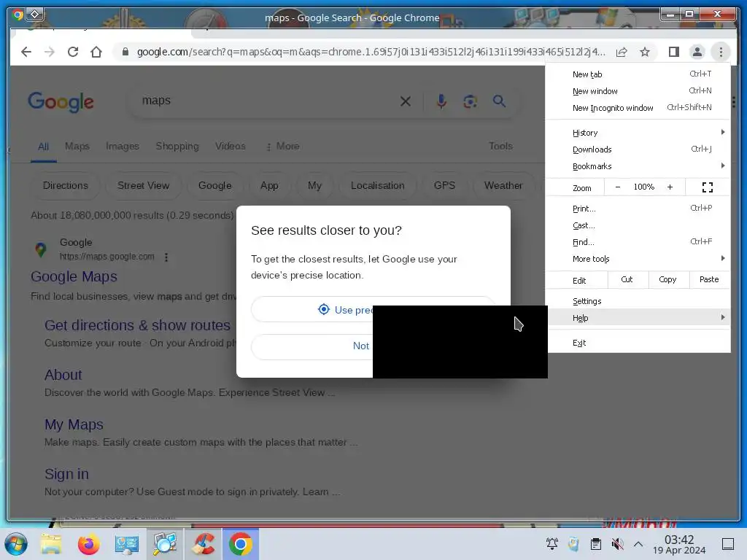Switch to the Images search tab
Viewport: 747px width, 560px height.
(123, 146)
